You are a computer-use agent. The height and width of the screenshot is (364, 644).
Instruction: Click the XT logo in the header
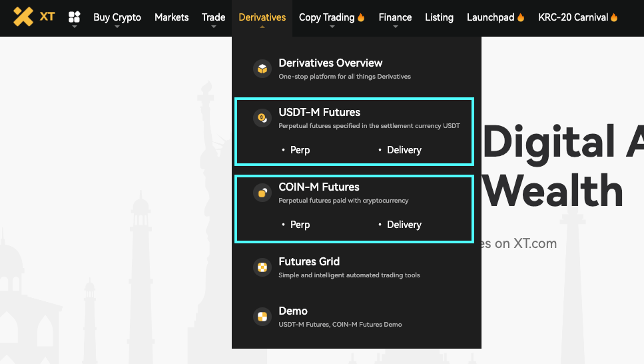(34, 17)
